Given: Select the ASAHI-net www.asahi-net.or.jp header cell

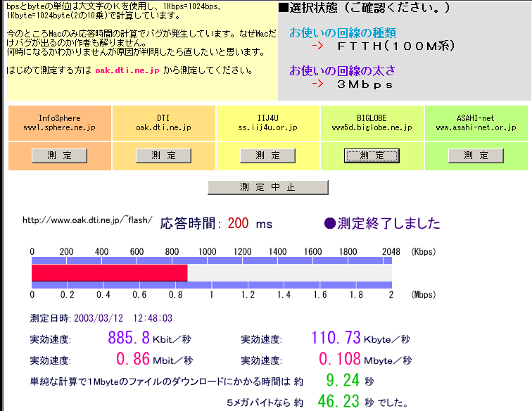Looking at the screenshot, I should point(476,123).
